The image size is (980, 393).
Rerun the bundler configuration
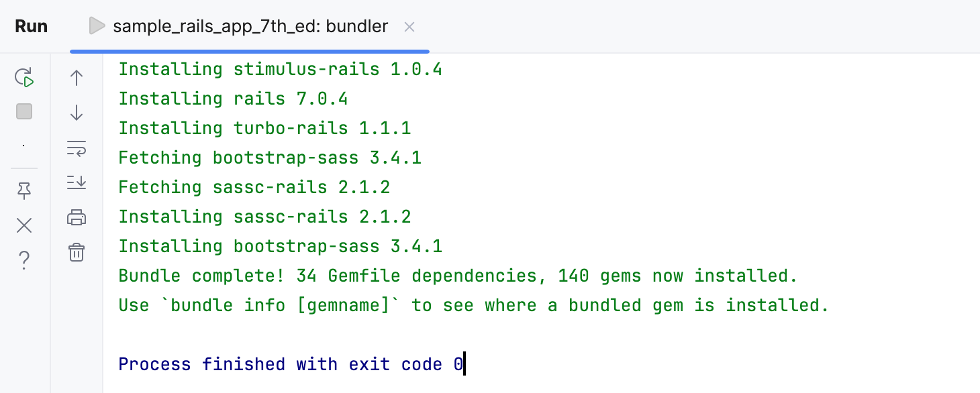tap(24, 77)
